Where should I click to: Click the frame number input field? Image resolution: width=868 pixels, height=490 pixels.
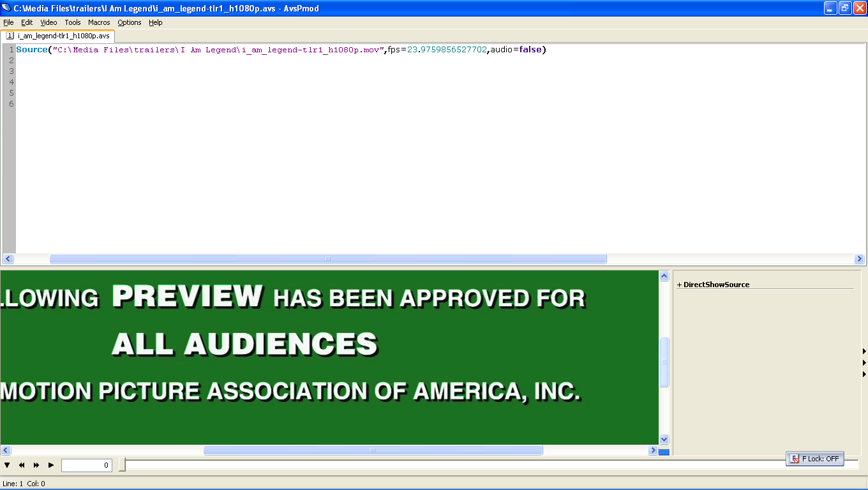87,465
